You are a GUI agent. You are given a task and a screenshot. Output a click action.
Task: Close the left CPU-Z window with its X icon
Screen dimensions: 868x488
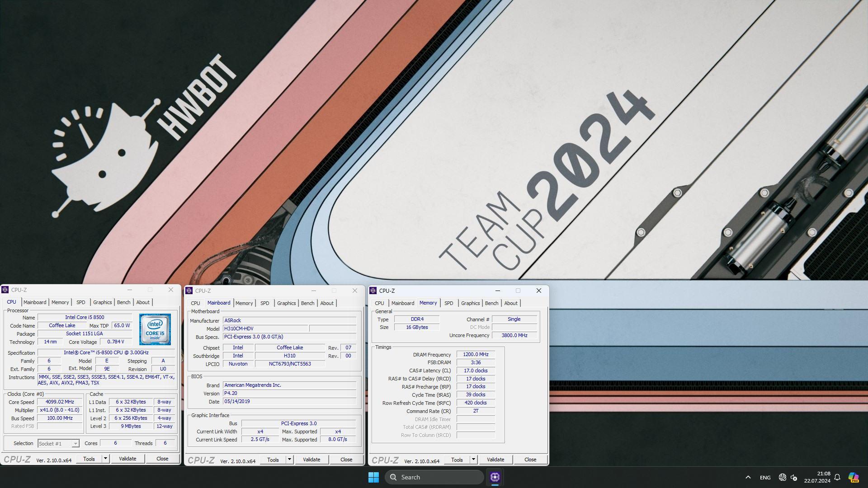171,290
